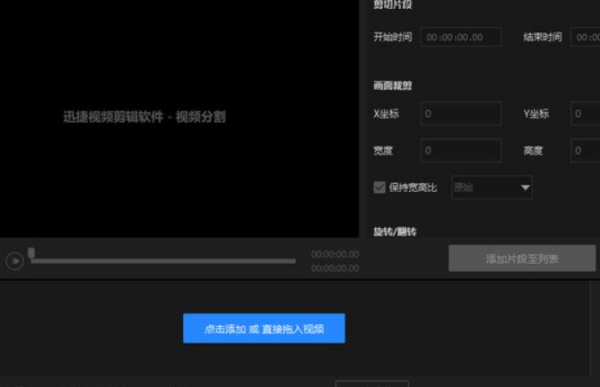Focus the 开始时间 time field

pyautogui.click(x=461, y=37)
